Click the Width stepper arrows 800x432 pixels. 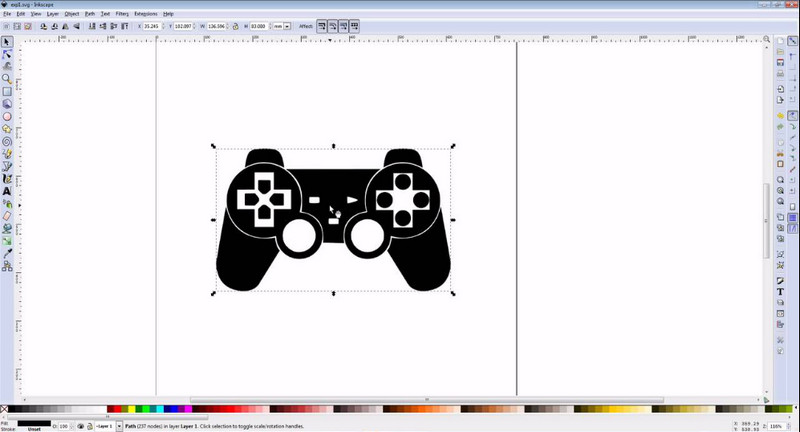[228, 26]
